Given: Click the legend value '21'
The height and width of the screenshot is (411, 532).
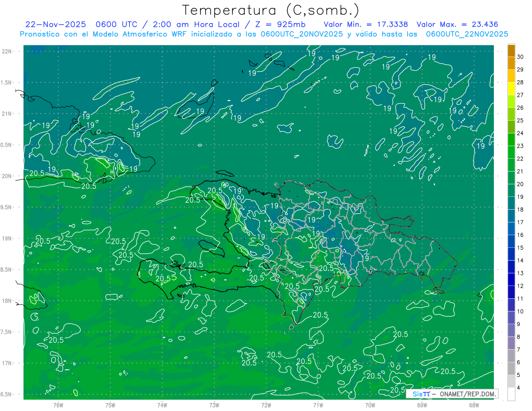Looking at the screenshot, I should click(x=520, y=171).
